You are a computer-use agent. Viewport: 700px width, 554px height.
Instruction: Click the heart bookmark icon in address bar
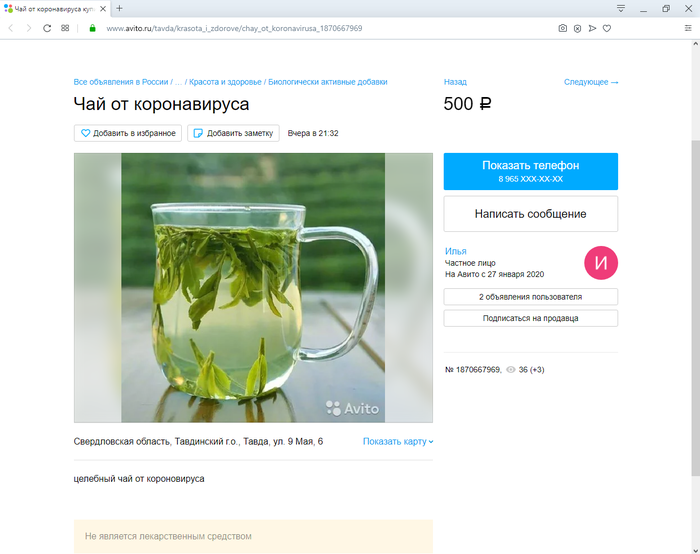click(607, 28)
